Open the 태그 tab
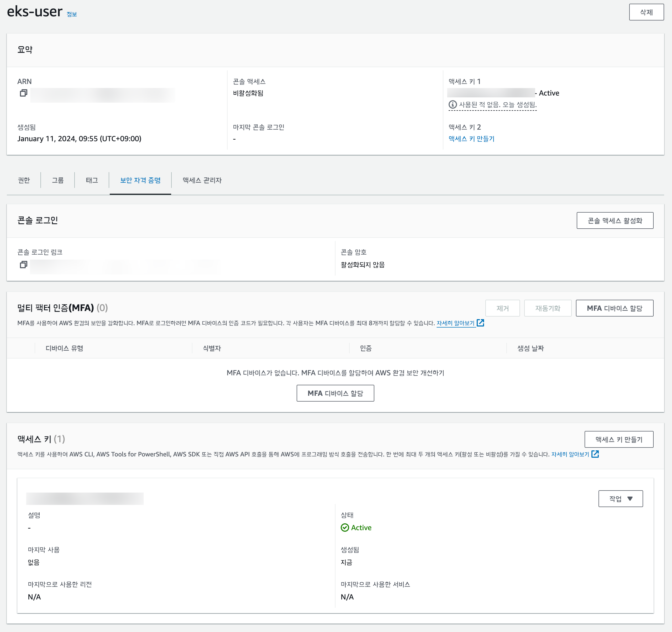The height and width of the screenshot is (632, 672). [x=92, y=180]
